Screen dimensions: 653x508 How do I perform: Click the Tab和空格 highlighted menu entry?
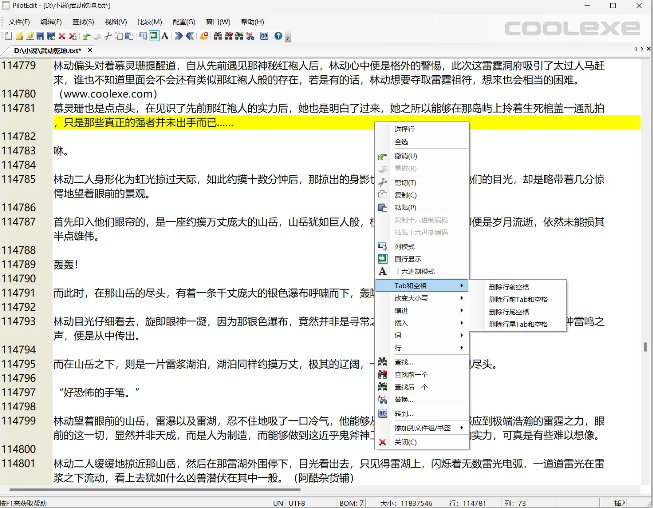[x=422, y=286]
